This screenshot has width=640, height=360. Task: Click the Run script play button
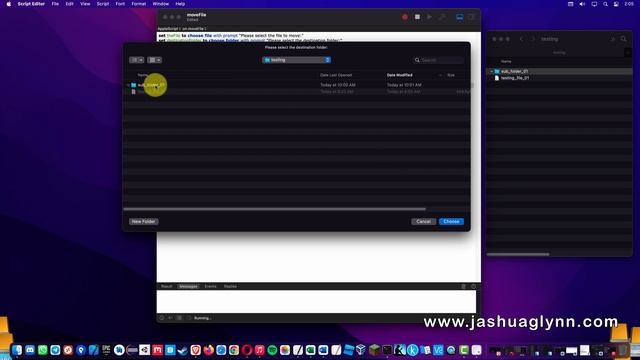(x=429, y=17)
